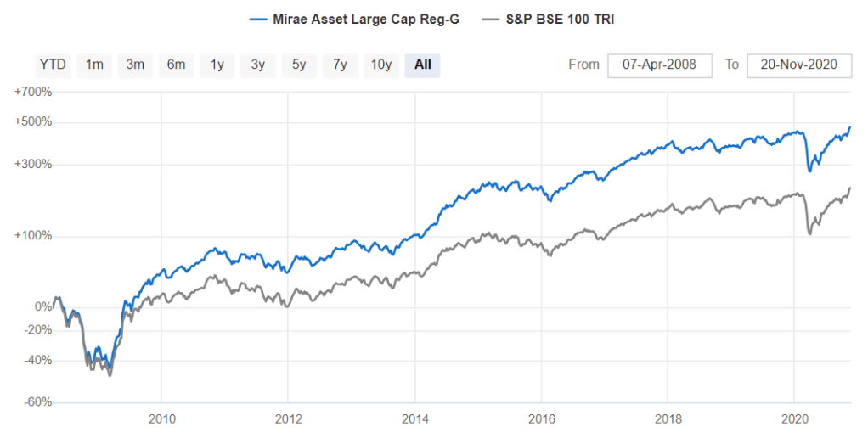Pick the 3y range button
Screen dimensions: 868x438
pyautogui.click(x=257, y=65)
